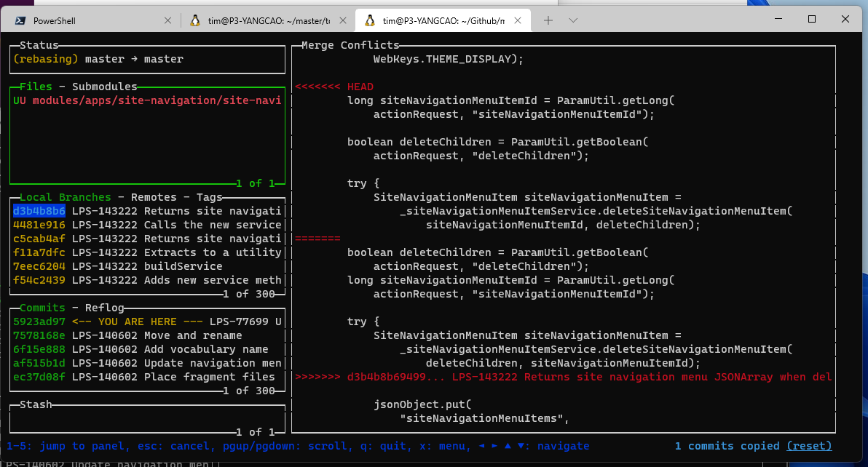Screen dimensions: 868x467
Task: Select the ~/Github terminal tab
Action: 443,20
